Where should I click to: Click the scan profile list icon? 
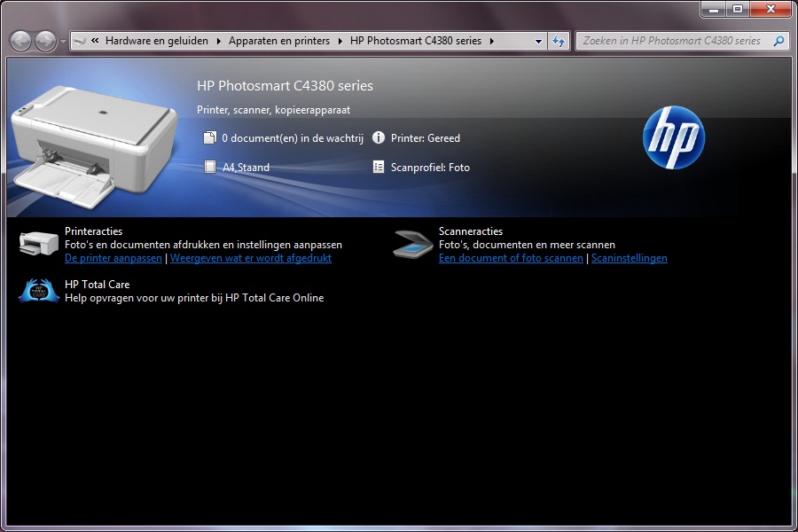point(378,167)
